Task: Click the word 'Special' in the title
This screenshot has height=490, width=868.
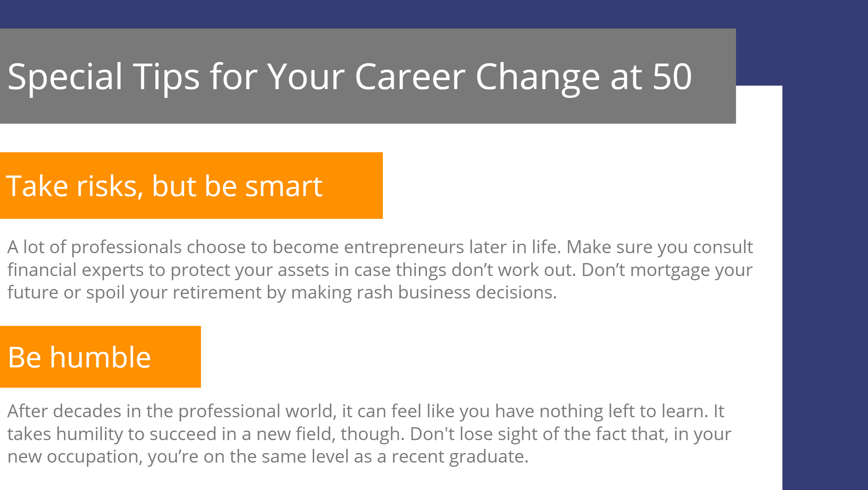Action: (65, 77)
